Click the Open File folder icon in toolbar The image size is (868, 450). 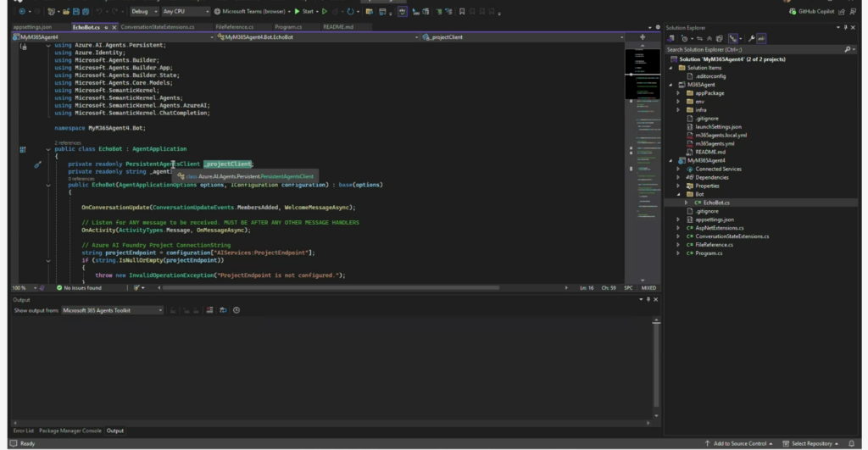[66, 11]
